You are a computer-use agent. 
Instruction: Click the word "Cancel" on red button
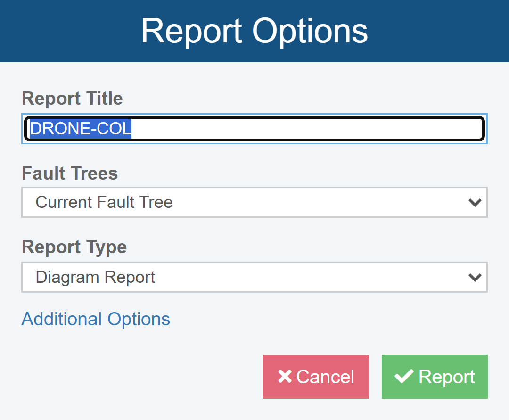coord(325,377)
